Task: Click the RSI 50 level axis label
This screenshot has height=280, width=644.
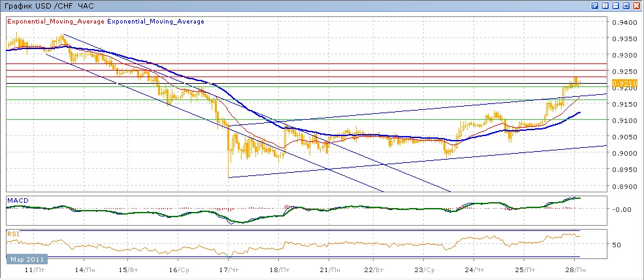Action: pyautogui.click(x=616, y=245)
